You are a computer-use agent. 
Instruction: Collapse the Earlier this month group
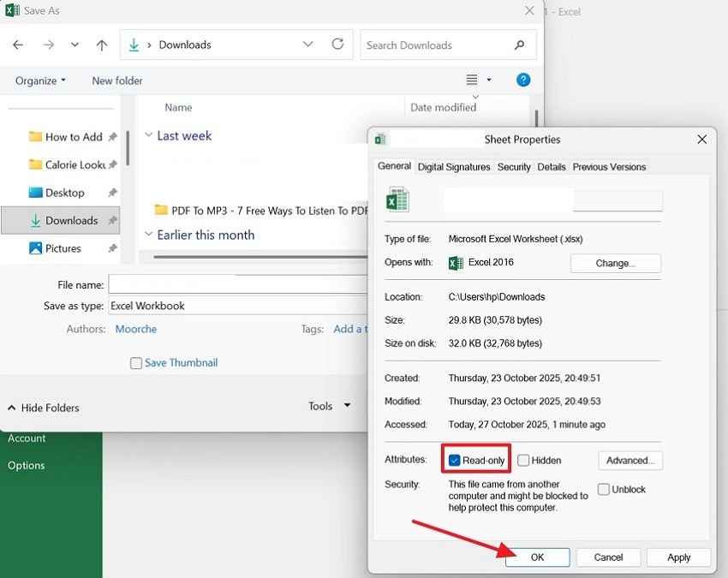(148, 235)
